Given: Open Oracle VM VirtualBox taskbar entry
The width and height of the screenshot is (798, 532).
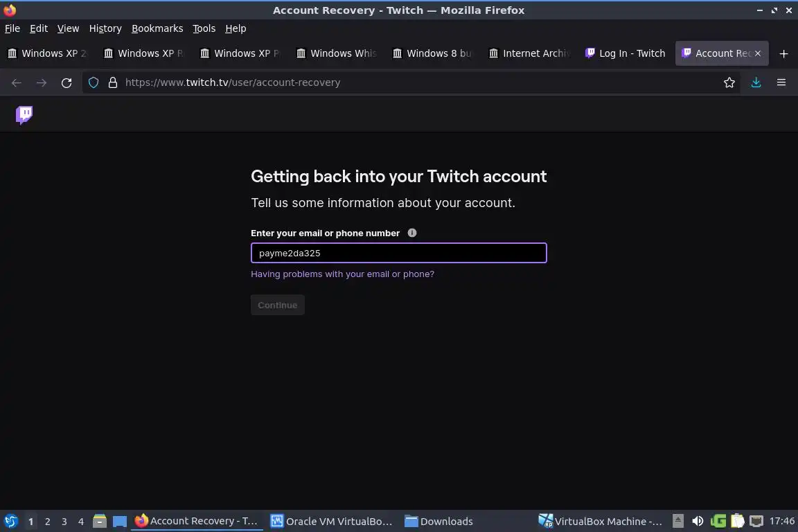Looking at the screenshot, I should (x=332, y=521).
